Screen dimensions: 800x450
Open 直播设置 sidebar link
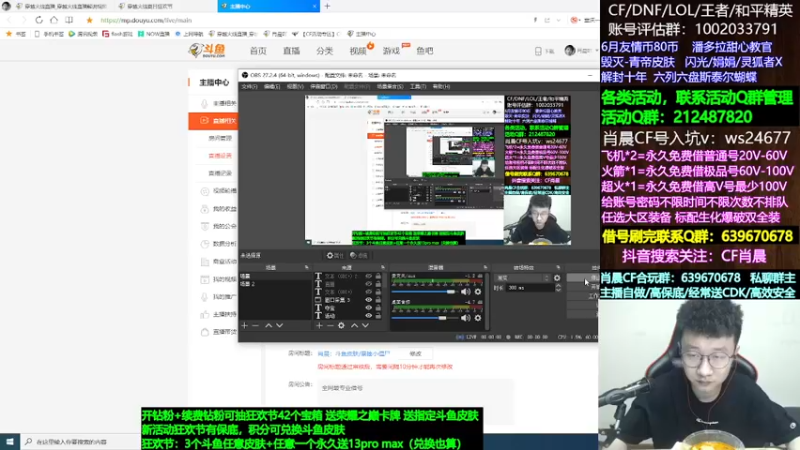click(x=220, y=156)
